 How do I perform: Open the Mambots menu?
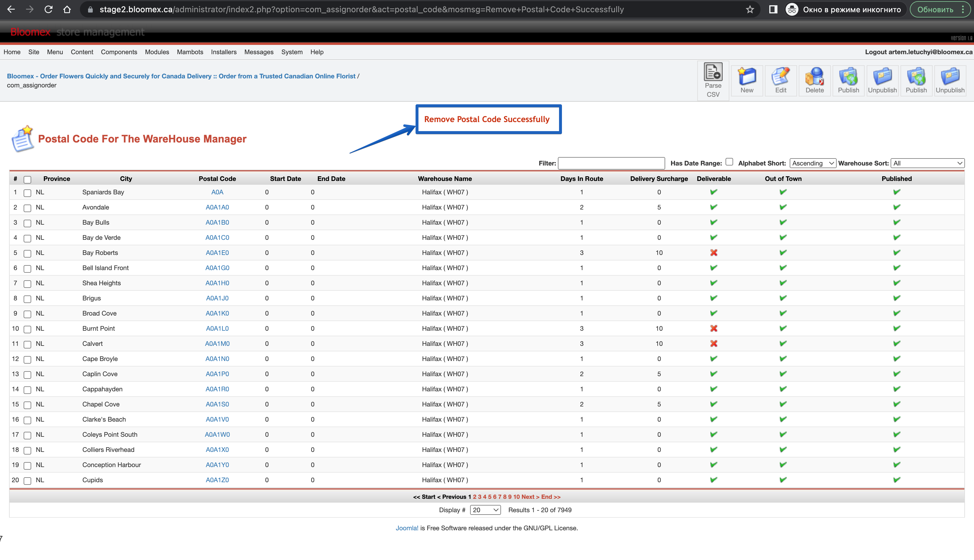[190, 52]
